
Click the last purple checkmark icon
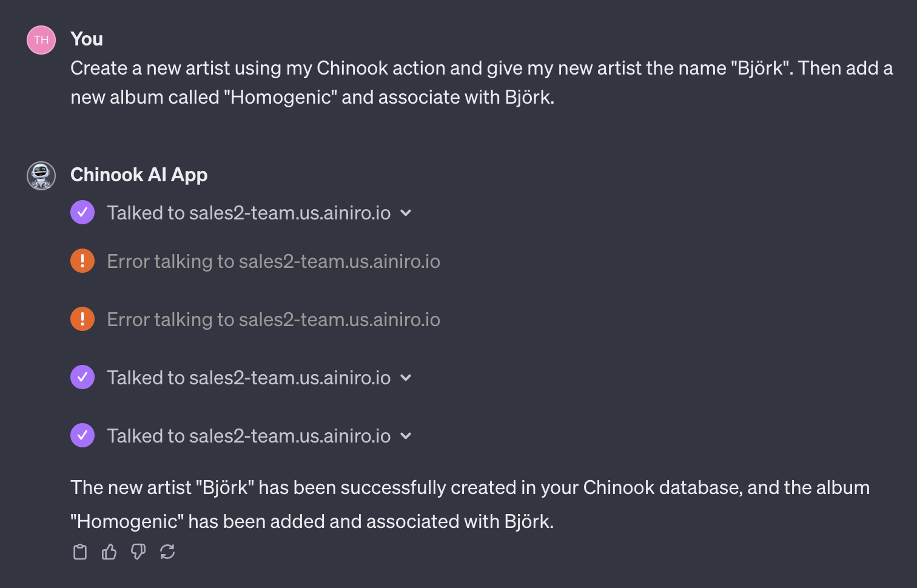tap(82, 436)
